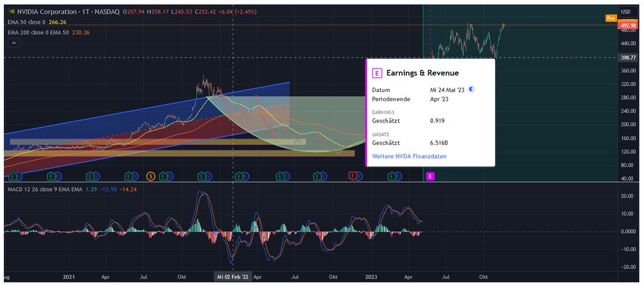Click the orange Pre market label

coord(611,18)
